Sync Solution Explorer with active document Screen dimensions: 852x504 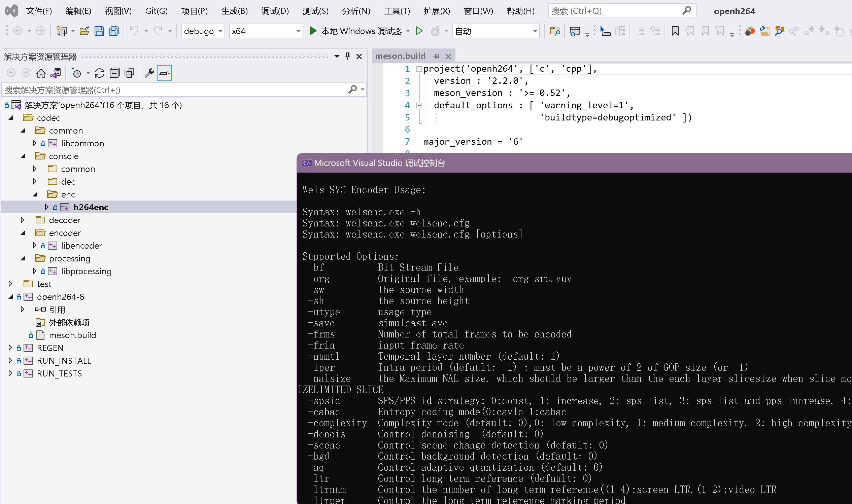(x=55, y=72)
